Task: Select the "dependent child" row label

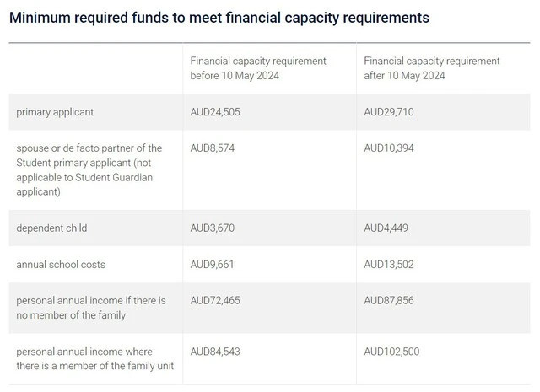Action: point(51,228)
